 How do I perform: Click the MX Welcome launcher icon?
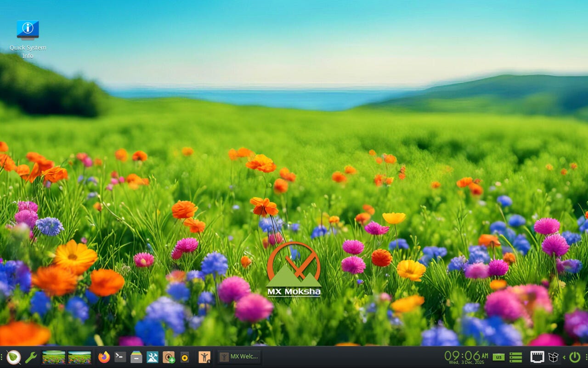click(204, 357)
